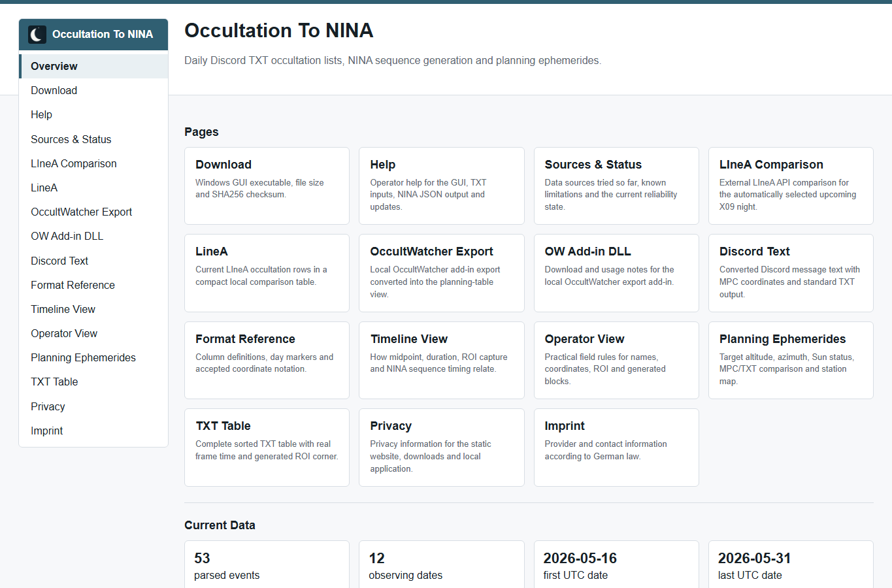Open the Imprint page card

616,448
